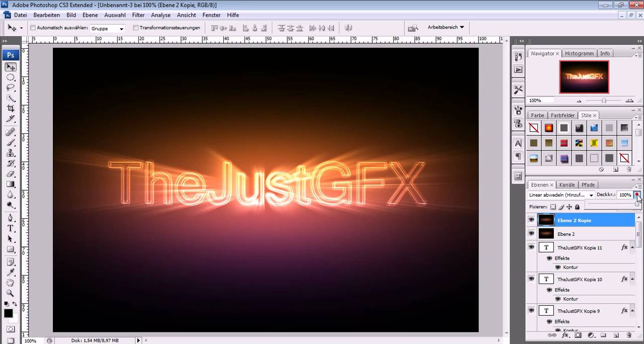Select the Blur tool

coord(11,195)
